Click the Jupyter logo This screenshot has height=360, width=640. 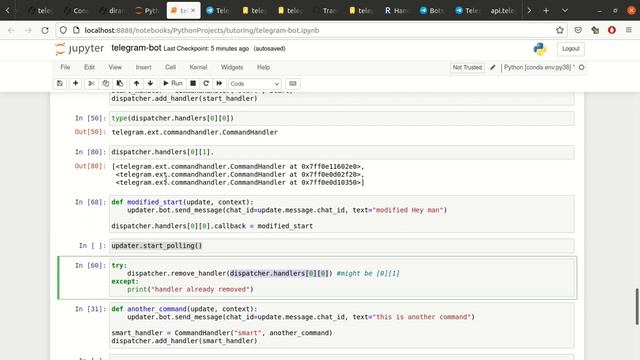(80, 49)
